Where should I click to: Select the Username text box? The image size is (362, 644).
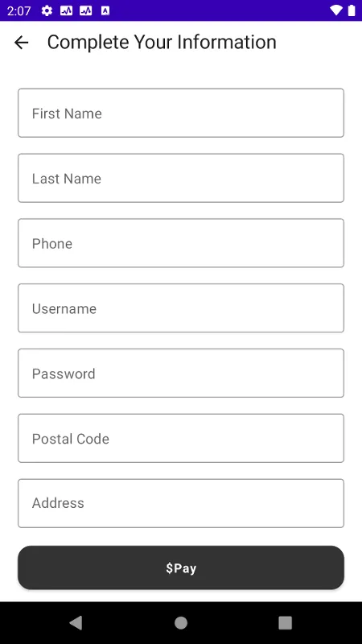click(181, 308)
